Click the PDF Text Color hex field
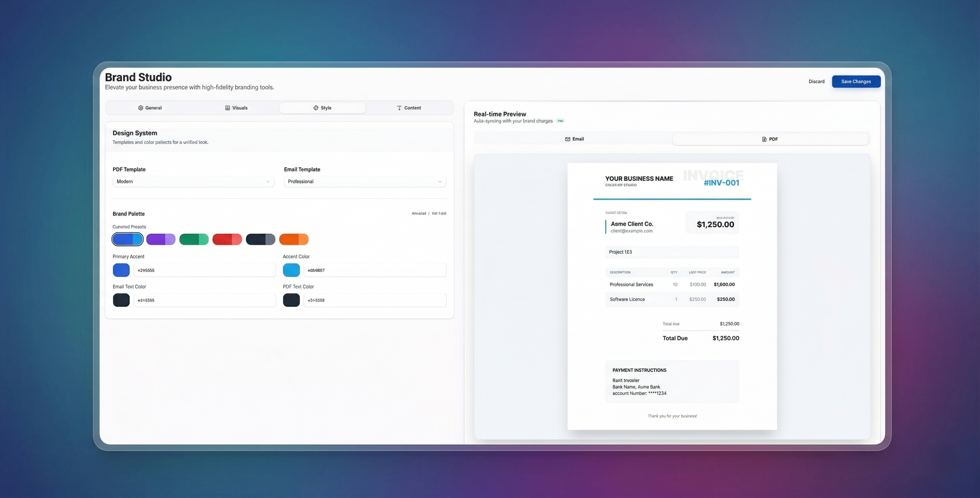 point(374,300)
